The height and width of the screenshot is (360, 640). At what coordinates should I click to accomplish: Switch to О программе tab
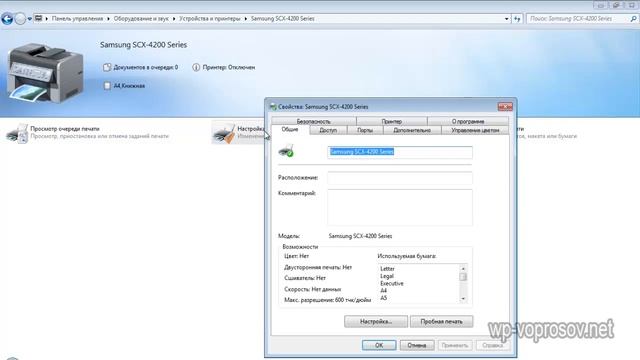click(468, 121)
